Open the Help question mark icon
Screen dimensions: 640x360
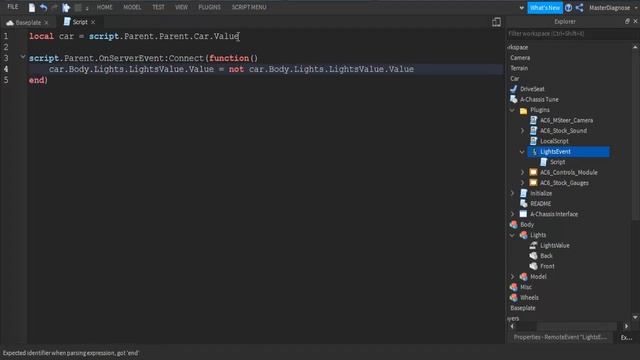(568, 8)
